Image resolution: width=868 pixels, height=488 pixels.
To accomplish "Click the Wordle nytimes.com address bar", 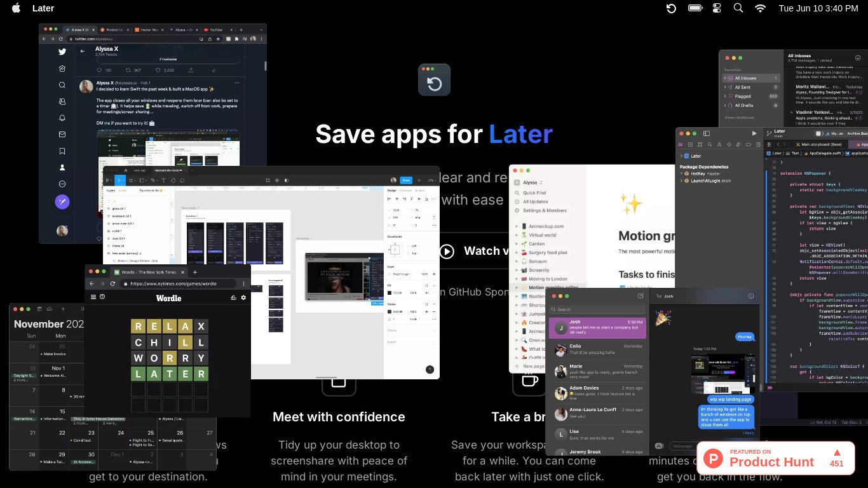I will point(179,283).
